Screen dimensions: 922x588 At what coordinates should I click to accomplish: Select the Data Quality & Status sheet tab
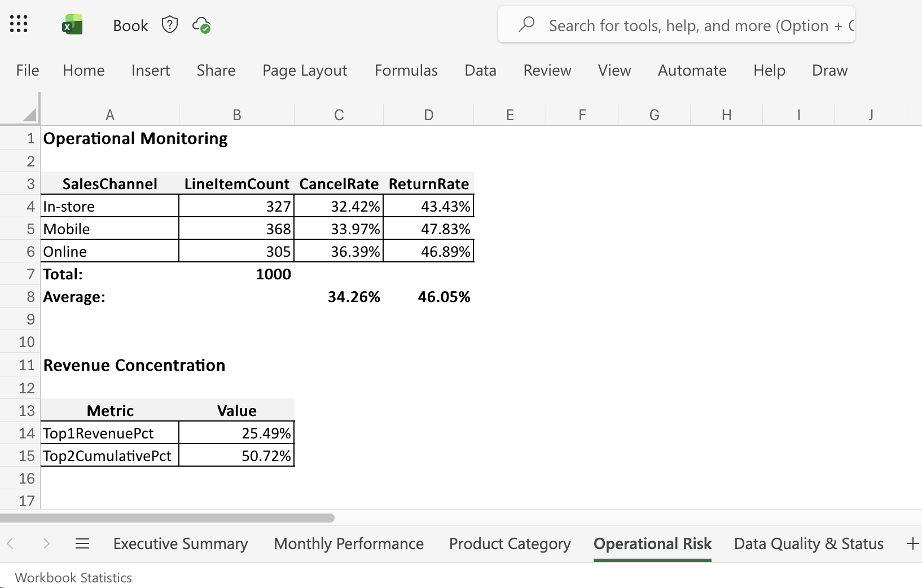pos(808,543)
